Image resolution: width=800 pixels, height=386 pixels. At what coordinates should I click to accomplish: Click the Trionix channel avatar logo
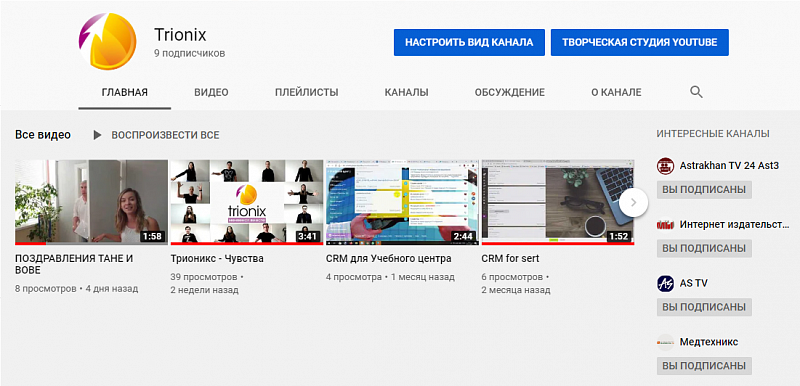(108, 41)
